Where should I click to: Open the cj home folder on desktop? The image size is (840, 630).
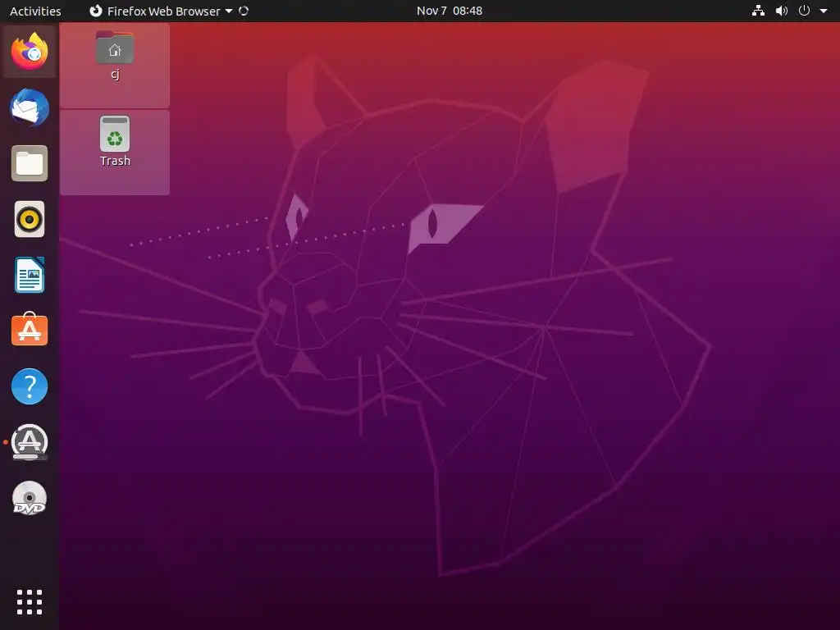tap(115, 56)
